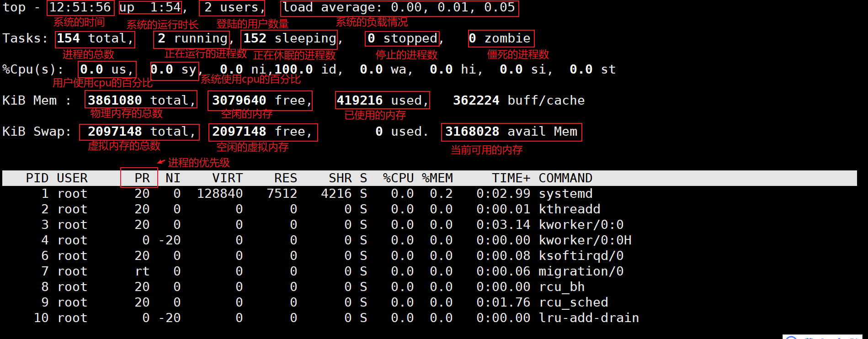Click the '3861080 total' memory box
868x339 pixels.
pyautogui.click(x=141, y=101)
